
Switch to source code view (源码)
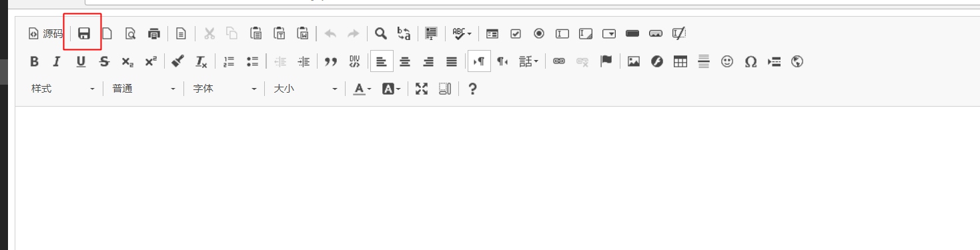tap(45, 33)
